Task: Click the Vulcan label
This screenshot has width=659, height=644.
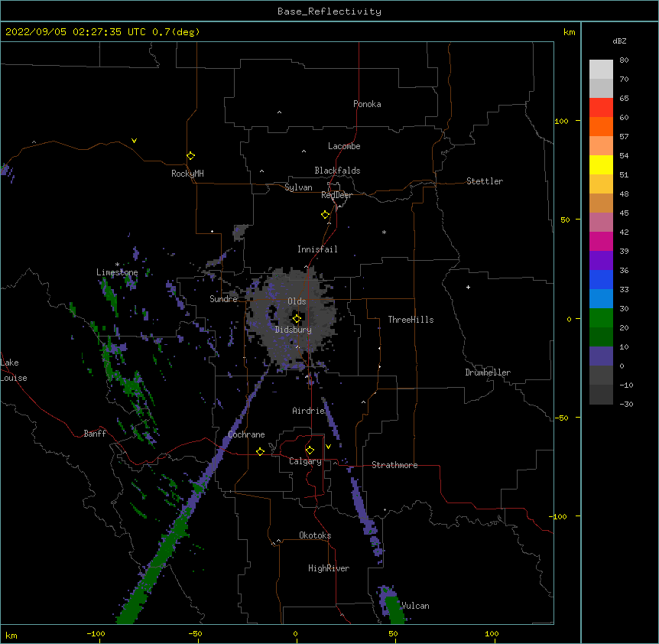Action: click(415, 606)
